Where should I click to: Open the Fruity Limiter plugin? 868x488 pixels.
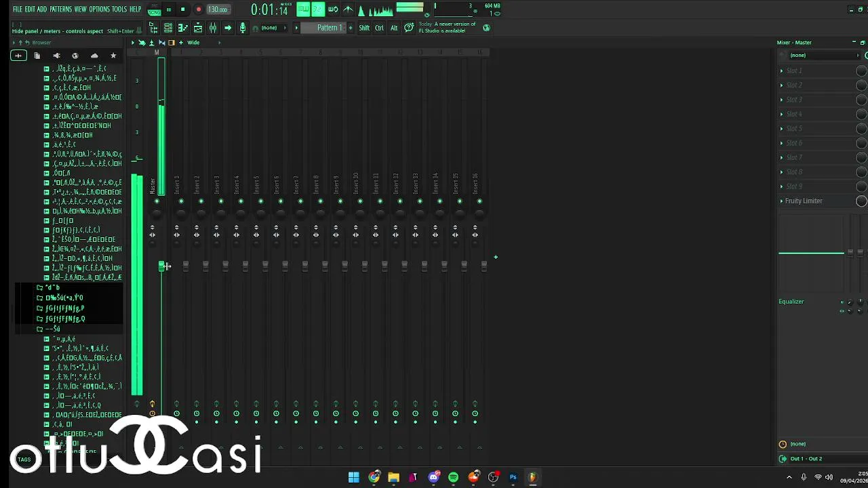(x=804, y=201)
